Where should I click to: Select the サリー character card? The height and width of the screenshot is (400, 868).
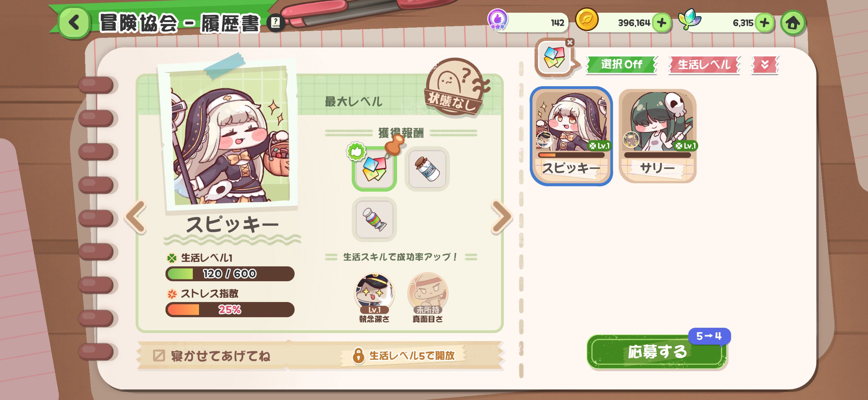(x=657, y=136)
